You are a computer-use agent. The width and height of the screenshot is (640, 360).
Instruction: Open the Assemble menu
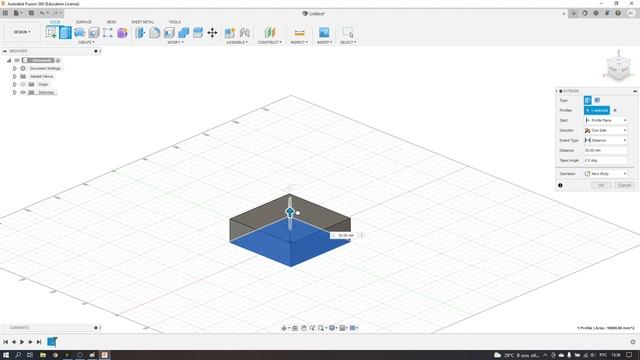pos(237,42)
